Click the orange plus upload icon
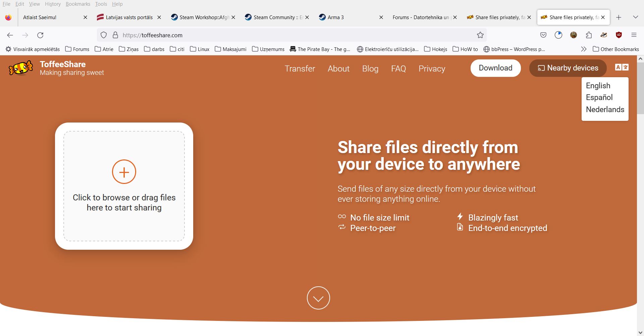 click(x=124, y=172)
